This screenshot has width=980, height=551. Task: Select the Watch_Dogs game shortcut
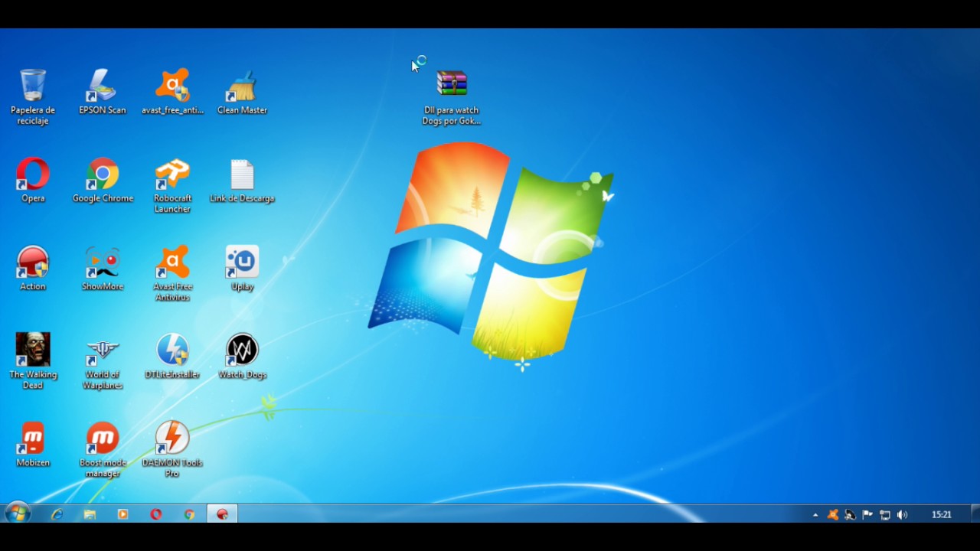pos(242,356)
